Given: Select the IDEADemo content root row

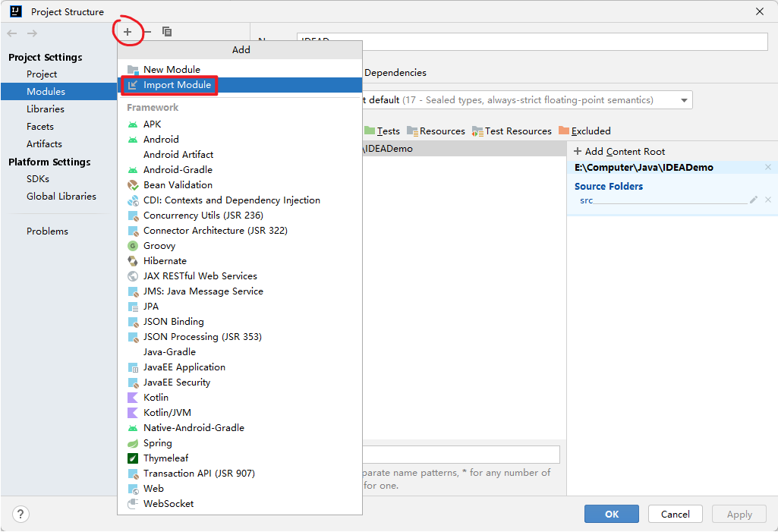Looking at the screenshot, I should coord(465,149).
